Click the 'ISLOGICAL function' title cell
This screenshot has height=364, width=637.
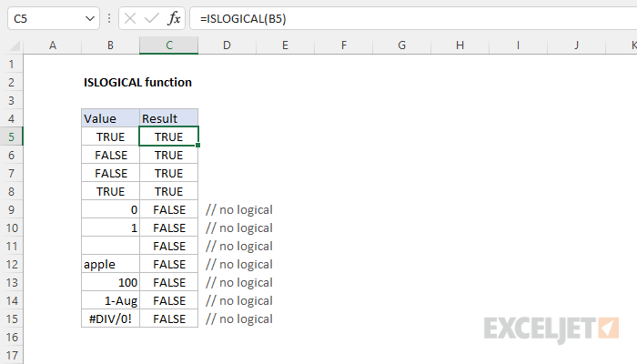coord(137,83)
